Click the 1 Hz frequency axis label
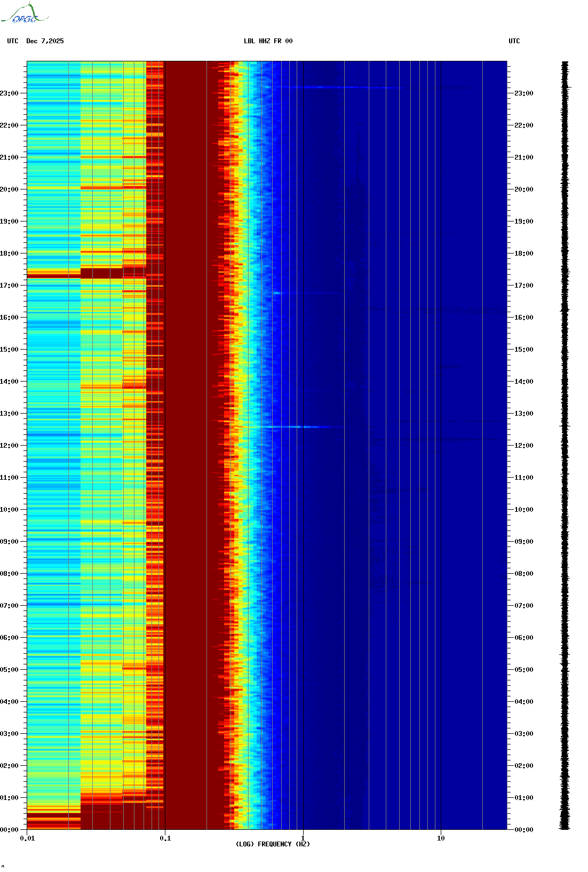 pyautogui.click(x=303, y=838)
